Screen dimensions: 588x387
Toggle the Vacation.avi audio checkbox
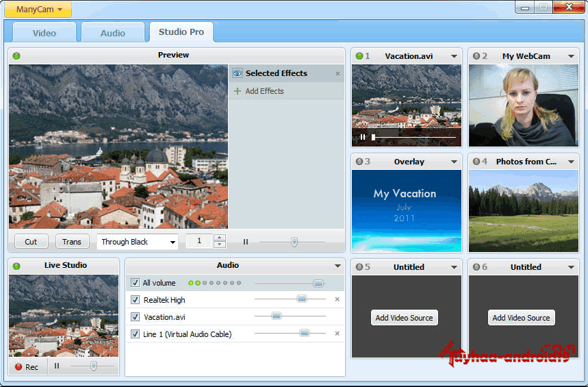[x=135, y=317]
